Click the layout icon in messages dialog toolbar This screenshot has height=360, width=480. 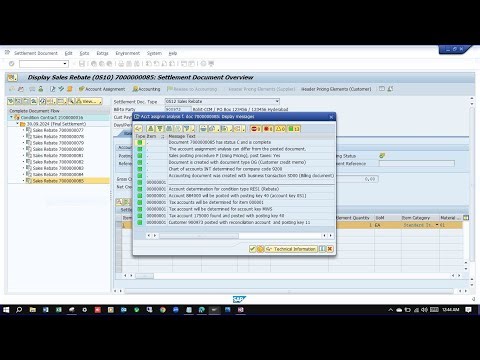pyautogui.click(x=239, y=128)
